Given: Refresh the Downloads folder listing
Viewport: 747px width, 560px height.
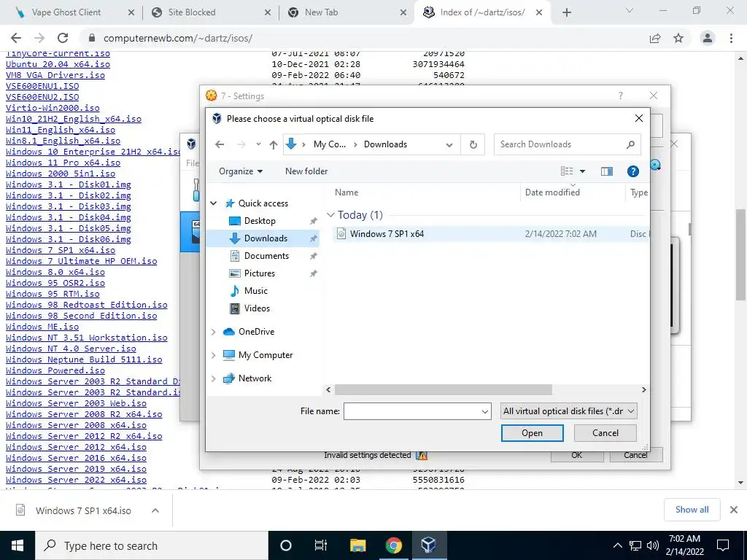Looking at the screenshot, I should coord(473,144).
